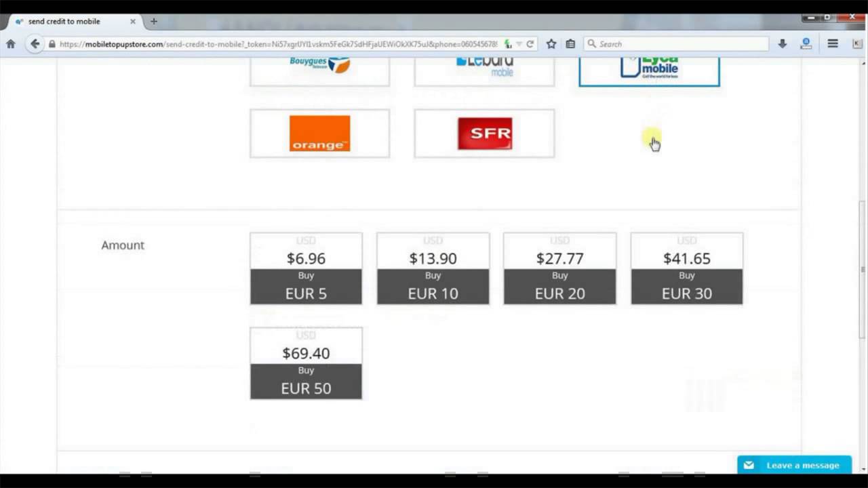Open the downloads arrow icon
The image size is (868, 488).
[x=782, y=44]
